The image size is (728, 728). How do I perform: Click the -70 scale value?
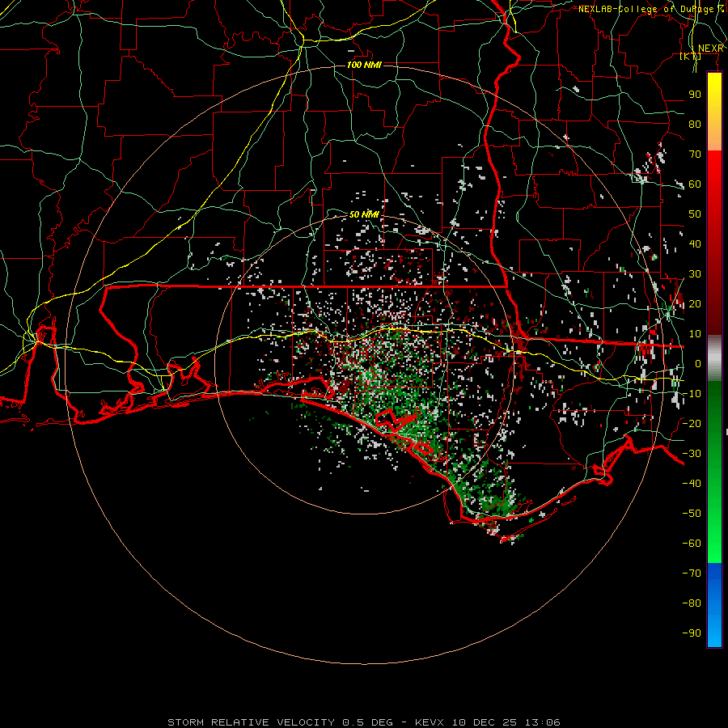(x=692, y=574)
